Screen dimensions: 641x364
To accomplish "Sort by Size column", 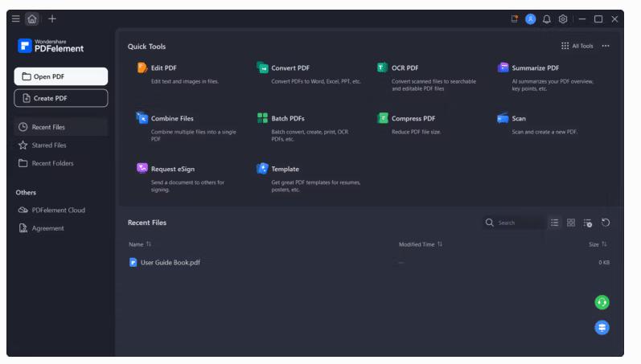I will [598, 244].
